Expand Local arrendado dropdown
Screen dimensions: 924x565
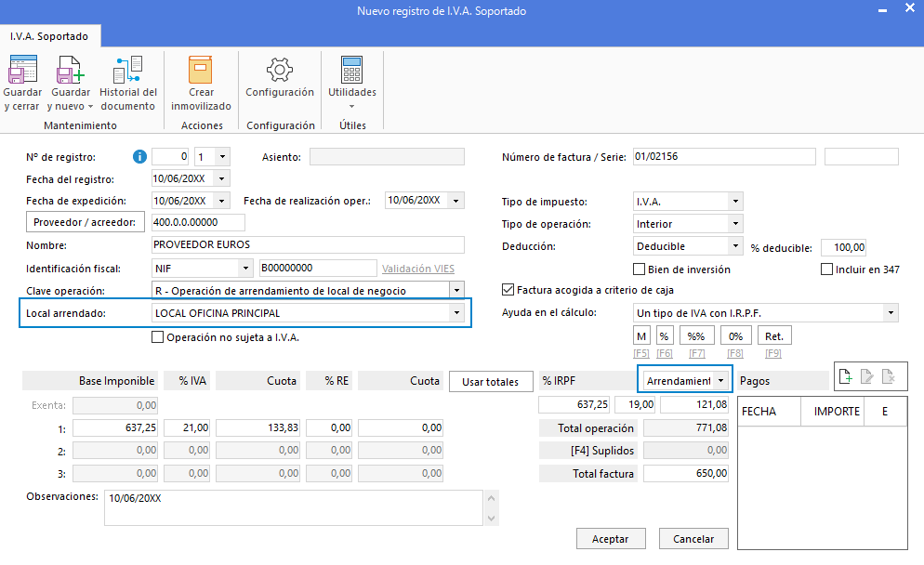pyautogui.click(x=456, y=313)
